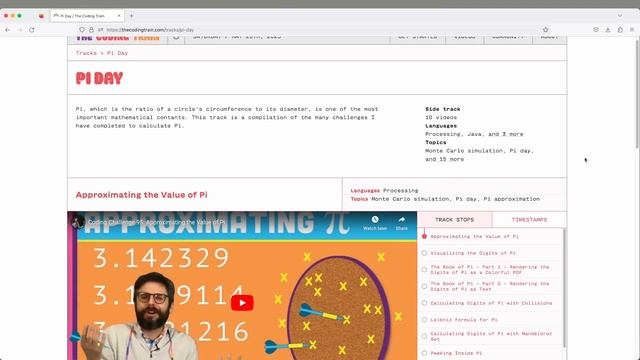
Task: Click the page vertical scrollbar
Action: point(637,93)
